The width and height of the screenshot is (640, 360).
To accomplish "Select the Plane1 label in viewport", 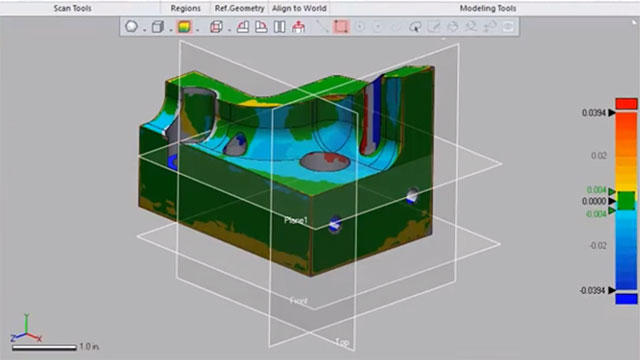I will (296, 220).
